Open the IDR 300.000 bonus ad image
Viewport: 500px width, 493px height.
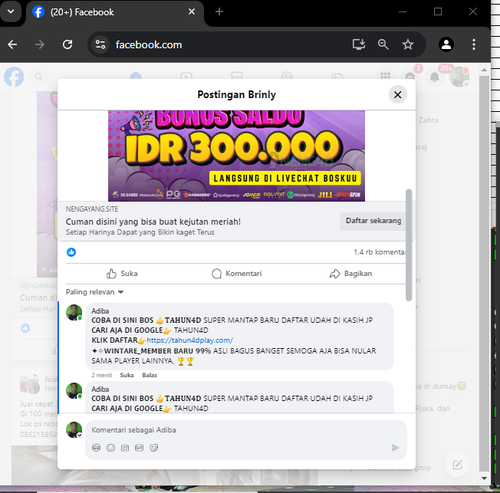(x=236, y=156)
